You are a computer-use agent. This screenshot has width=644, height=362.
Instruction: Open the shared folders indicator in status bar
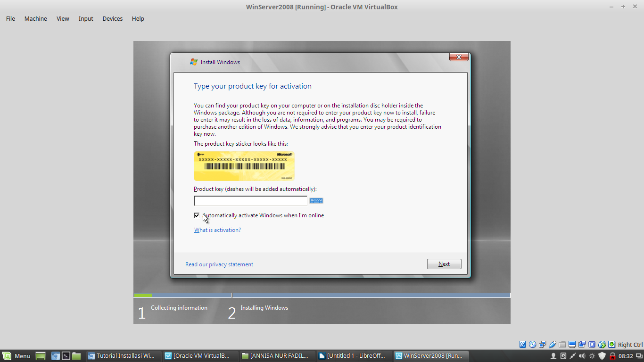(562, 345)
